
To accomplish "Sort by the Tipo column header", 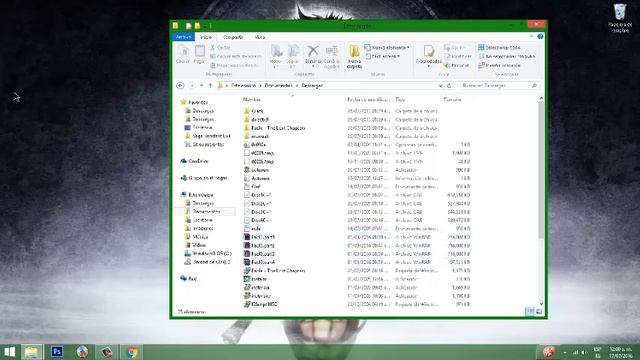I will (400, 100).
